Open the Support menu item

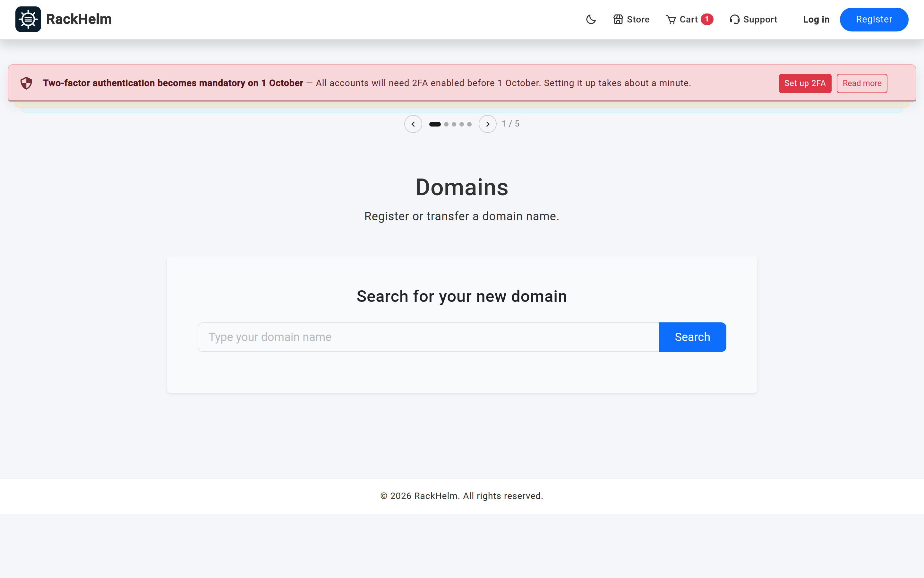753,19
